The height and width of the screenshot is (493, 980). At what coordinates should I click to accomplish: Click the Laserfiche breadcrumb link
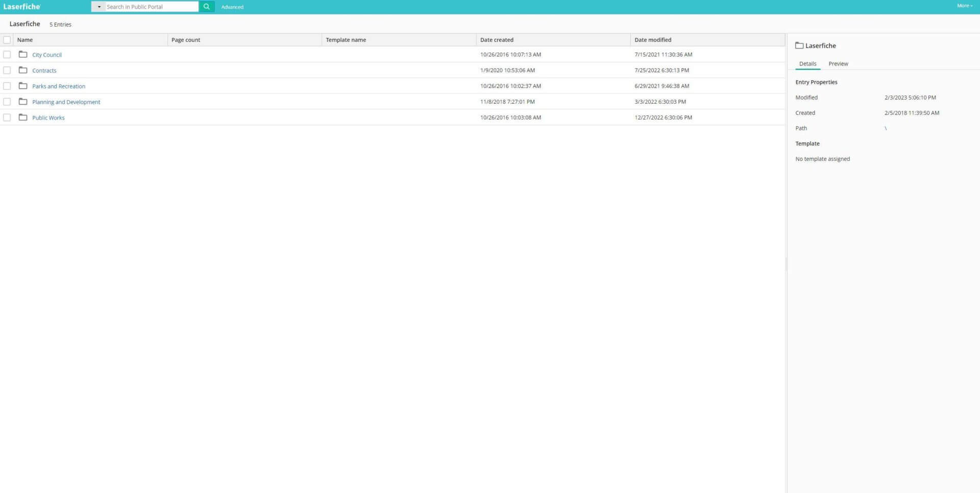click(24, 24)
